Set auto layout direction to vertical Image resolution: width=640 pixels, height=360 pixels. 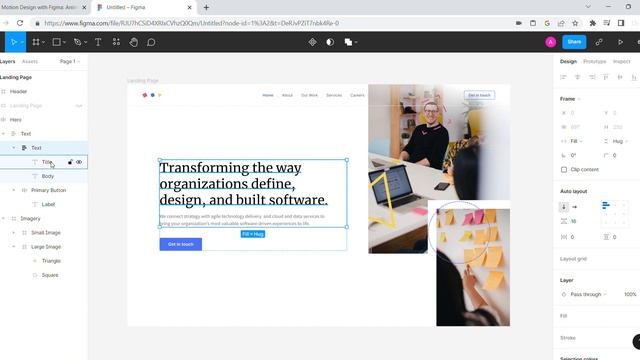point(564,207)
